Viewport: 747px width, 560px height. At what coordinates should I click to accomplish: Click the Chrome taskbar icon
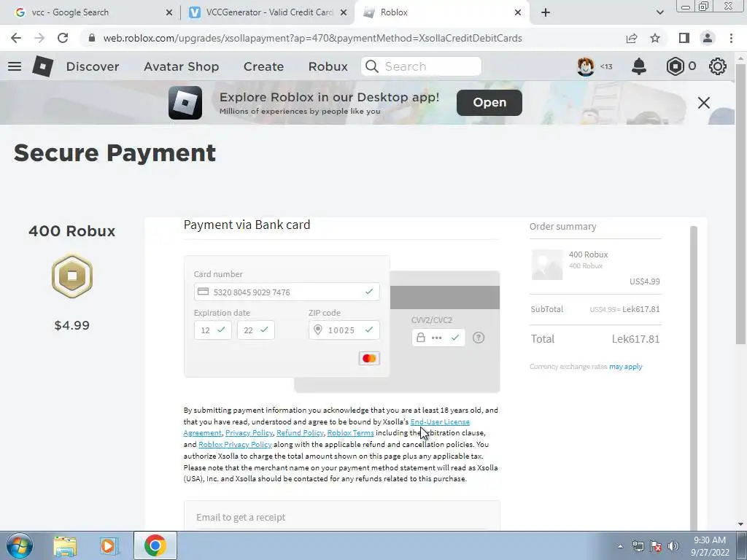tap(155, 545)
